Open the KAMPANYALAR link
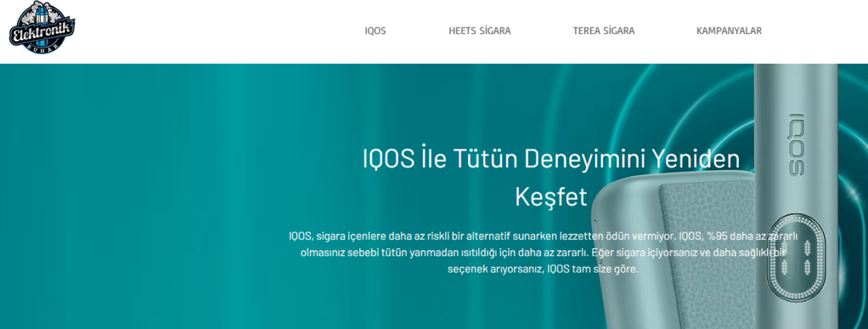This screenshot has height=329, width=868. pos(729,31)
